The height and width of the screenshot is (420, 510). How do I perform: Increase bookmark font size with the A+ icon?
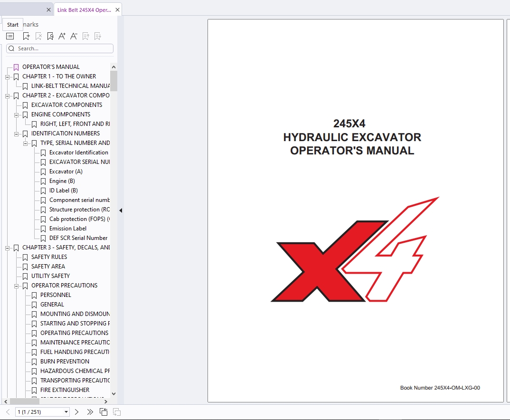click(x=62, y=36)
